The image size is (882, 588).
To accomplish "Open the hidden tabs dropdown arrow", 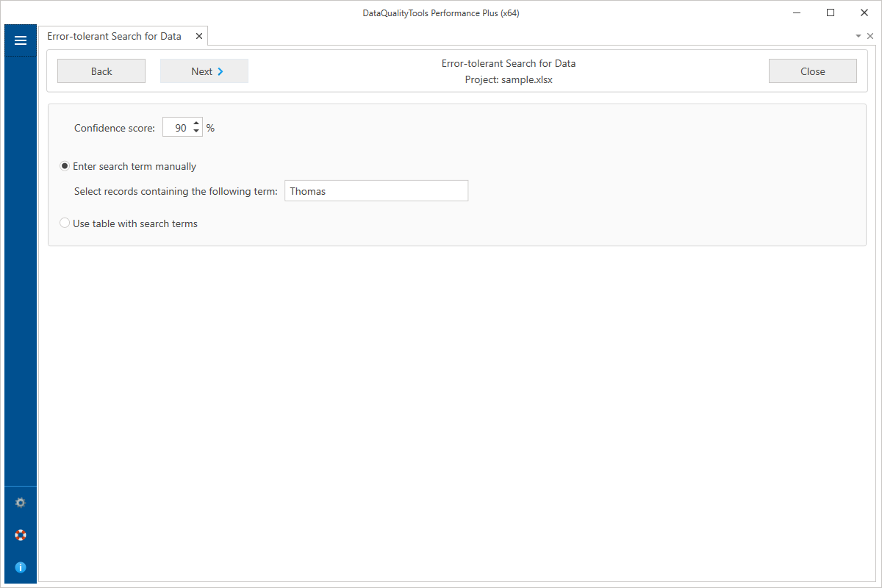I will [858, 35].
